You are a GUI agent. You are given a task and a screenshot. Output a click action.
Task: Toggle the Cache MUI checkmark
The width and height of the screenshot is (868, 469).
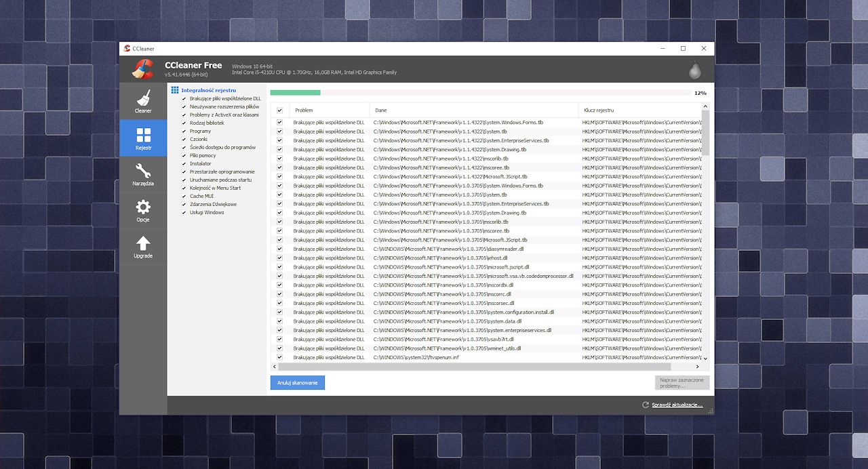click(184, 196)
